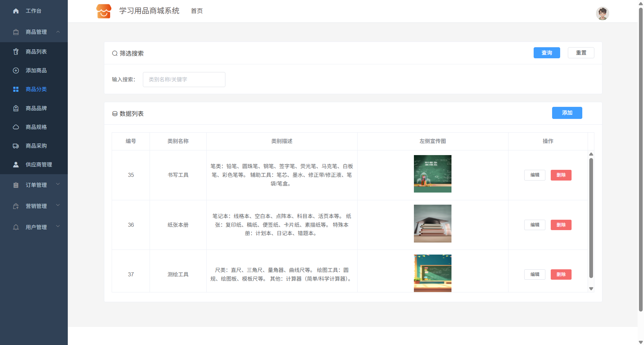Click the workbench home icon in sidebar
Image resolution: width=644 pixels, height=345 pixels.
tap(16, 11)
